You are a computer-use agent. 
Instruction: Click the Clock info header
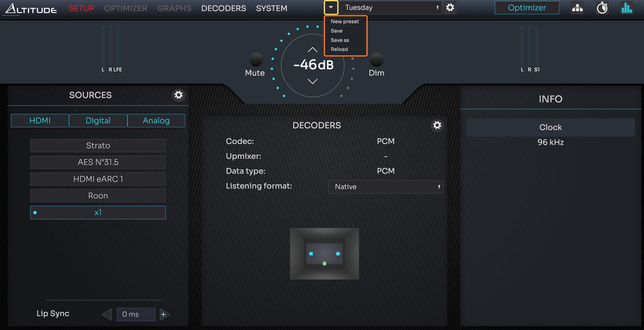(x=550, y=127)
